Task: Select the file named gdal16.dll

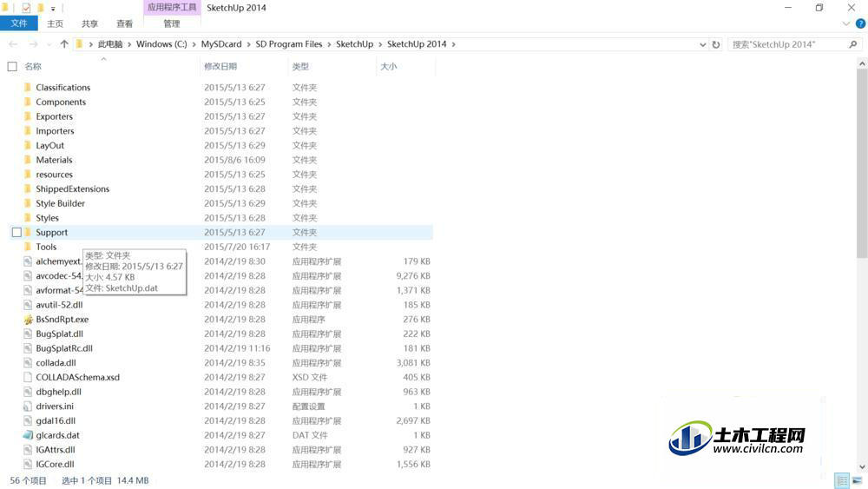Action: (56, 421)
